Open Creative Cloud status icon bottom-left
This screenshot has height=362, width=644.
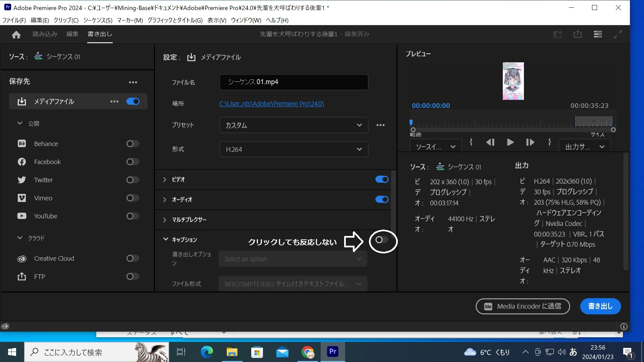click(5, 326)
